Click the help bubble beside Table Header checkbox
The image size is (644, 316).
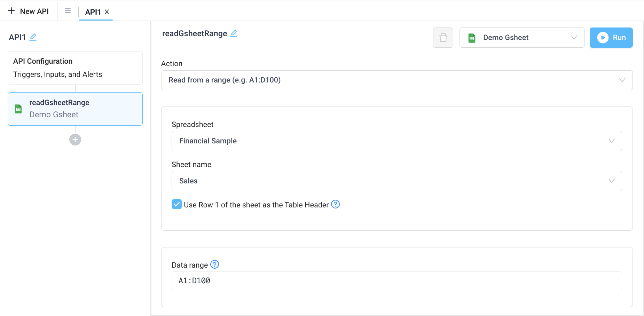pyautogui.click(x=335, y=205)
